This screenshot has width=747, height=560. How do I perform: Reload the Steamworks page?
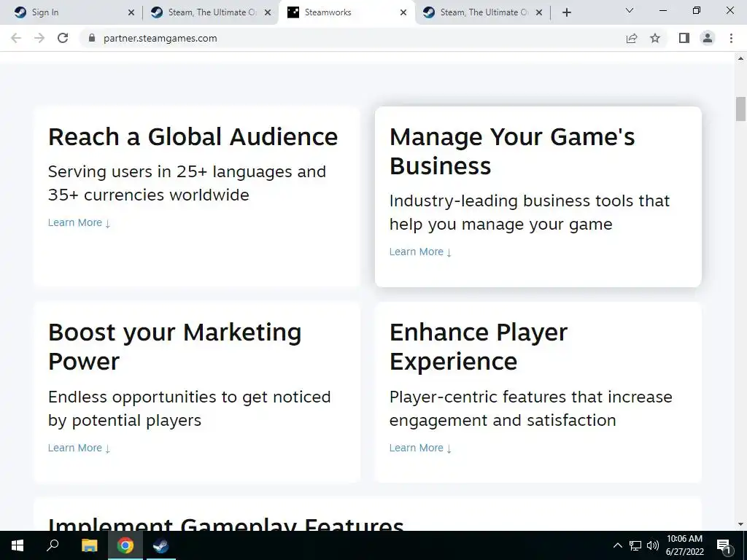pos(63,38)
